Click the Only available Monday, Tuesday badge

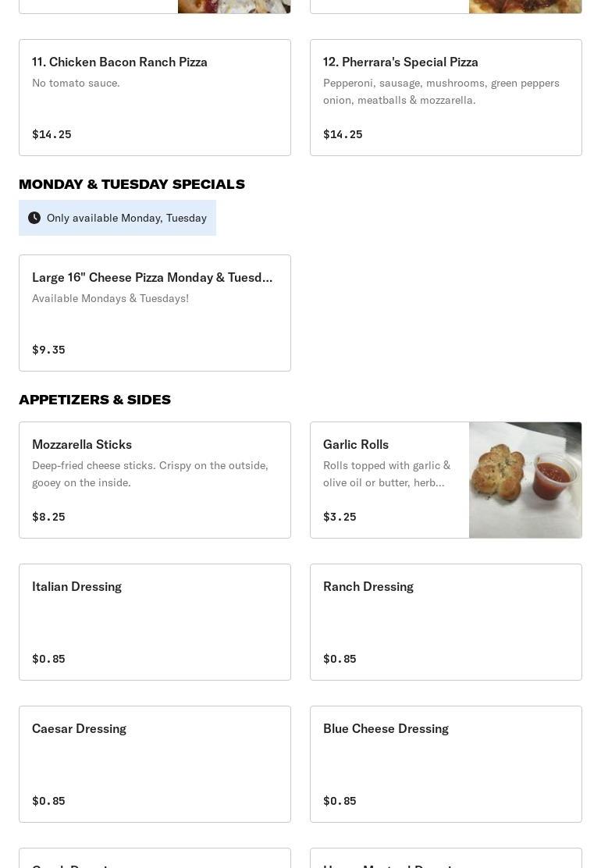[118, 218]
